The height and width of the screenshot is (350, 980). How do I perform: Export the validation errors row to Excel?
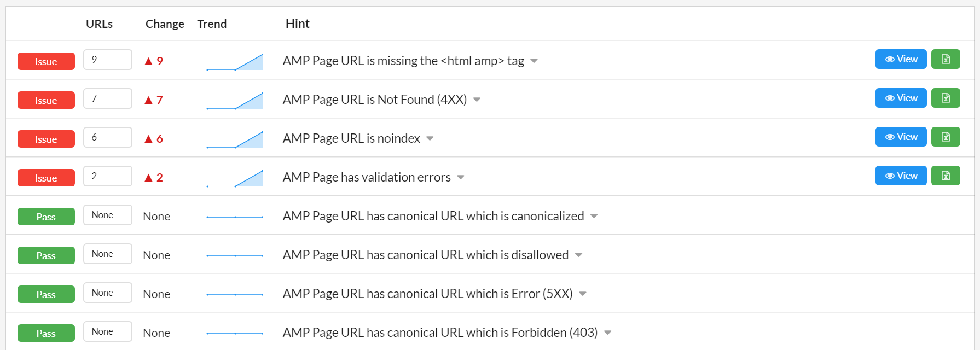[x=946, y=176]
